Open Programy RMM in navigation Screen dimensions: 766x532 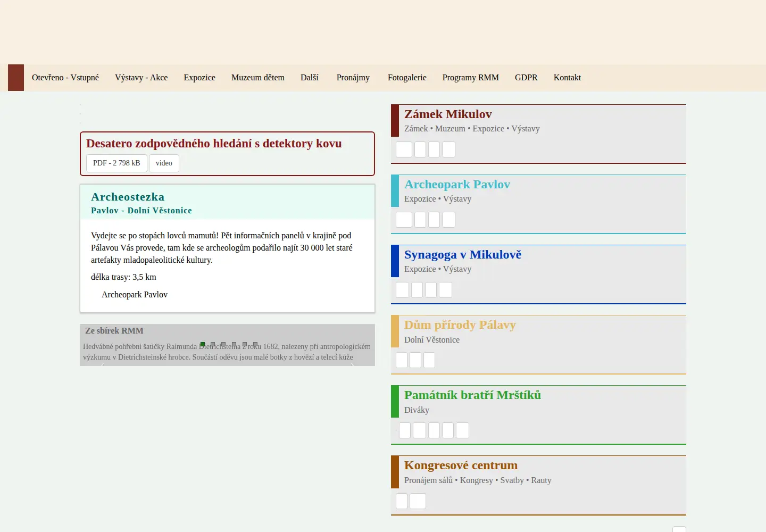pos(471,78)
